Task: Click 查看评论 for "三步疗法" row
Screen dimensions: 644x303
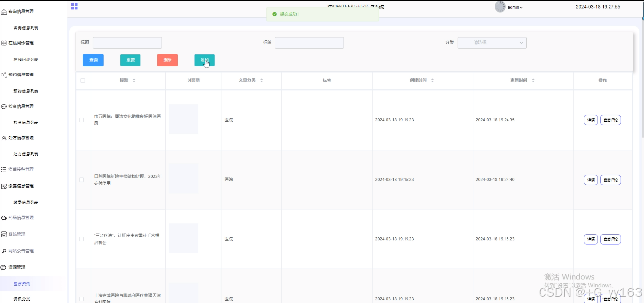Action: pyautogui.click(x=610, y=239)
